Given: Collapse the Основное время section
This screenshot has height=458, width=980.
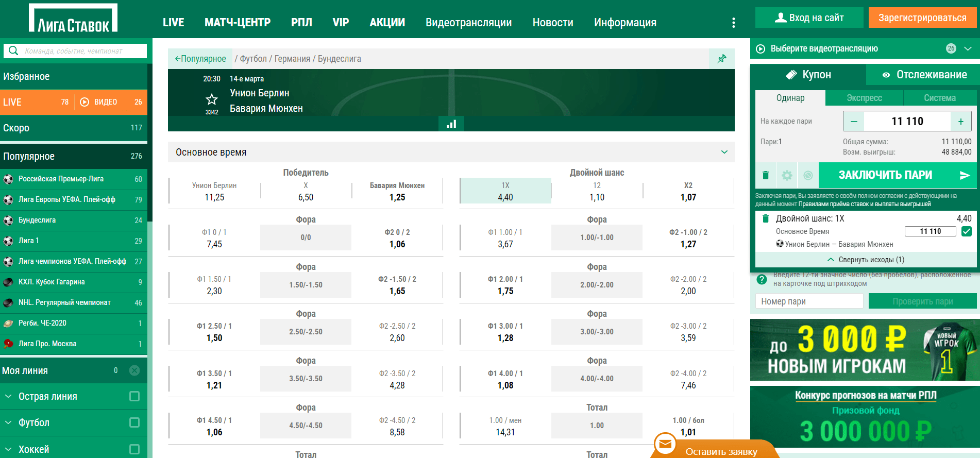Looking at the screenshot, I should click(724, 152).
